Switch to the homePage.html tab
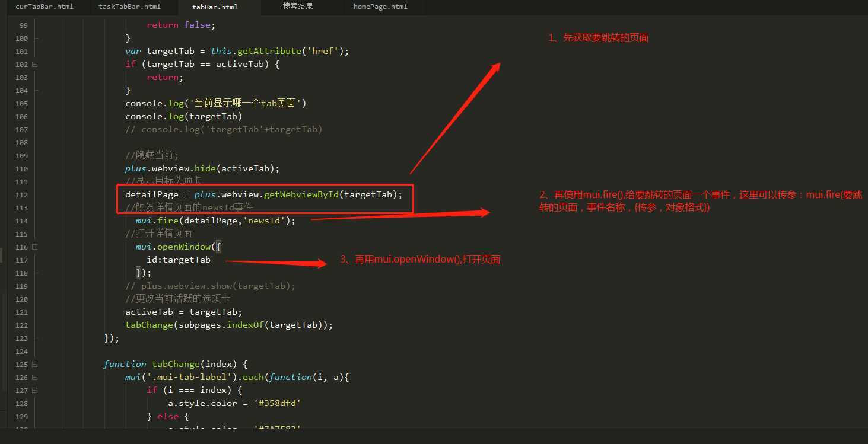 [x=380, y=7]
